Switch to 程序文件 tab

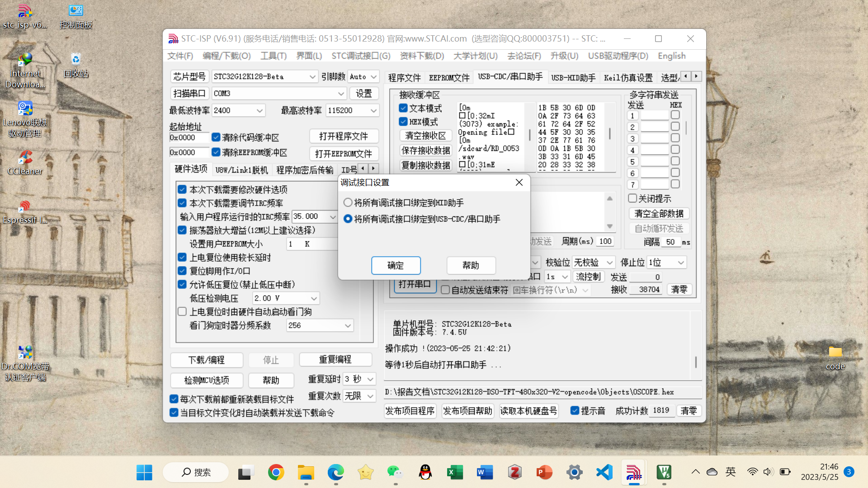[404, 77]
